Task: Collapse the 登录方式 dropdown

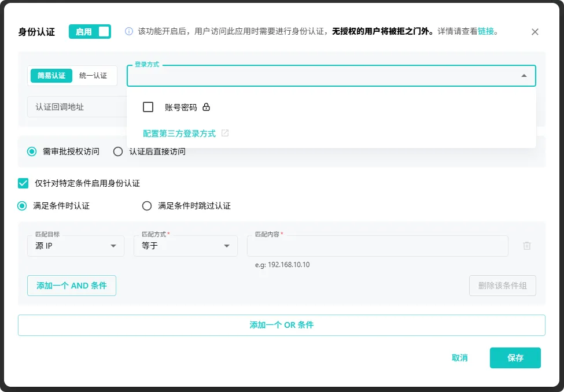Action: (524, 76)
